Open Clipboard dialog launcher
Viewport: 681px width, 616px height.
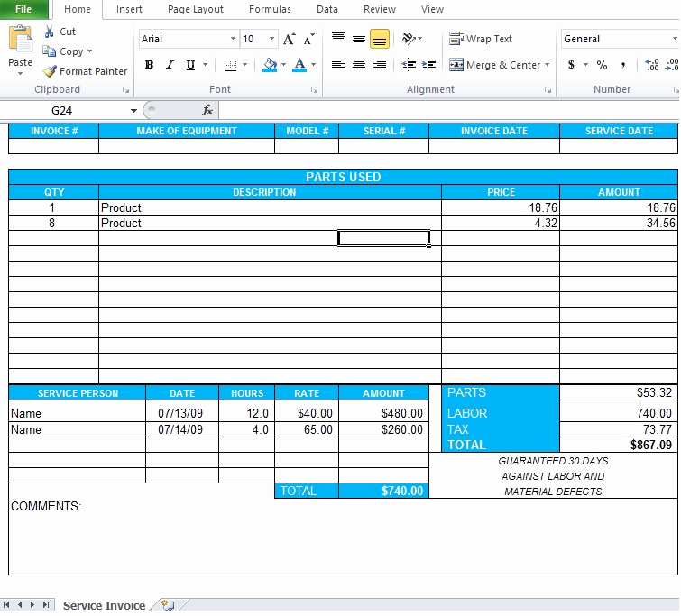click(125, 90)
